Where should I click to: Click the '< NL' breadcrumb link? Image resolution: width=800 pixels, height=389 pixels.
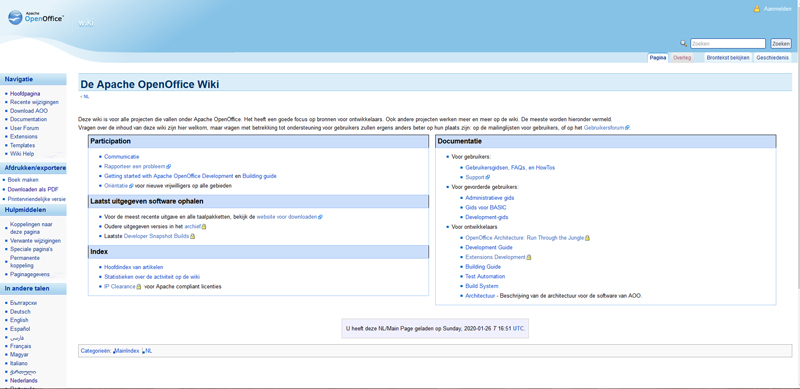(85, 96)
